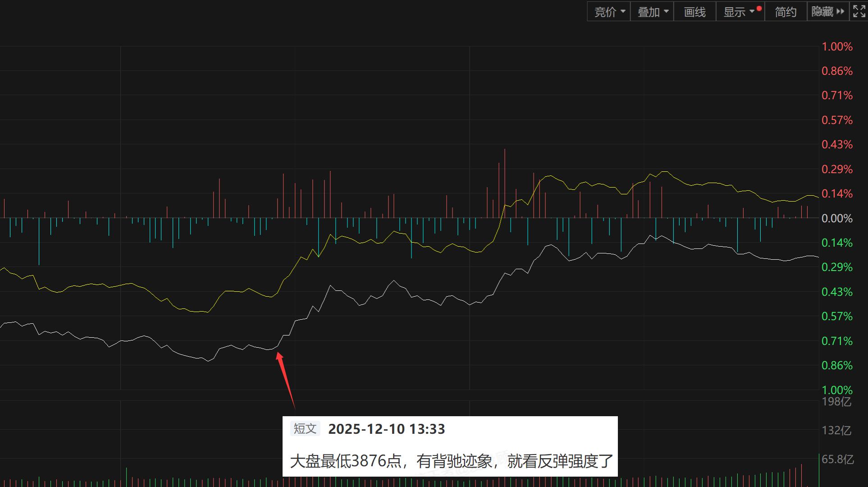This screenshot has height=487, width=868.
Task: Click the tallest red bar near midday
Action: click(x=505, y=183)
